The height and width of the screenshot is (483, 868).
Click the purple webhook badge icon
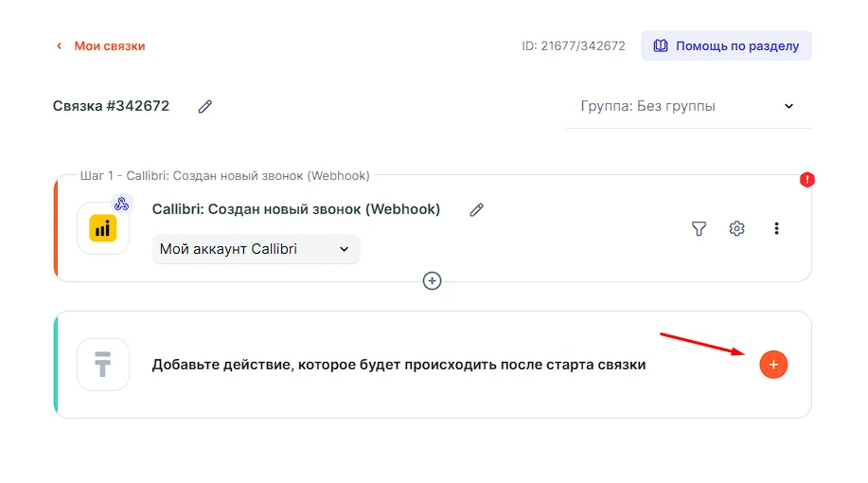pos(122,204)
